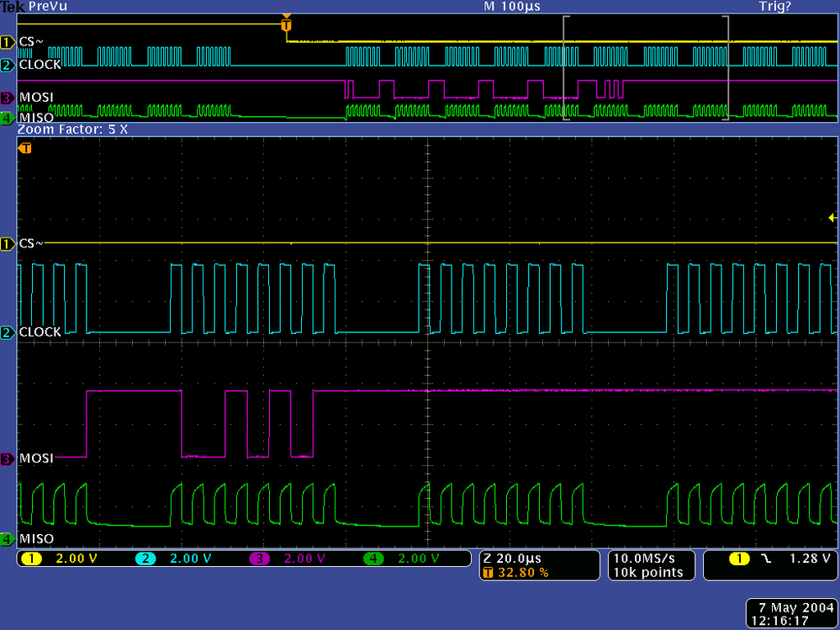The image size is (840, 630).
Task: Click the channel 1 CS~ marker in main view
Action: pos(8,245)
